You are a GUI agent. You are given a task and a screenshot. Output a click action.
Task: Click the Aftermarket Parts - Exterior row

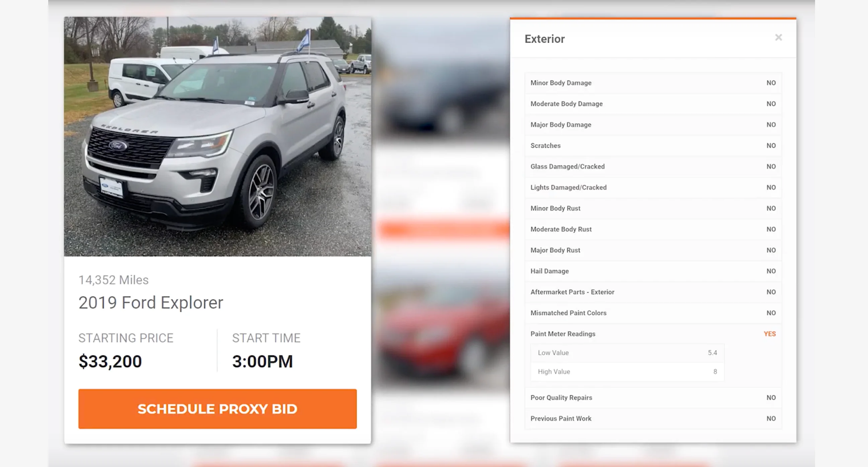click(653, 292)
